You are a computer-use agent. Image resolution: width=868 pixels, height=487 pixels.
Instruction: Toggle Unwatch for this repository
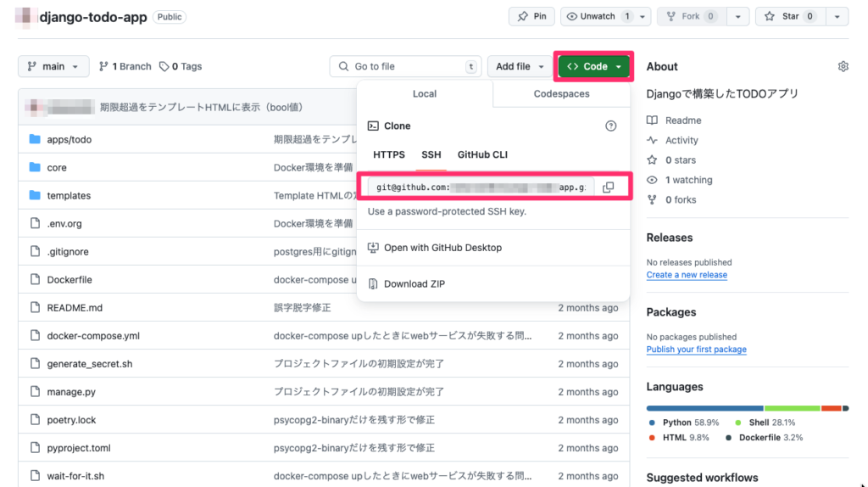click(x=598, y=16)
